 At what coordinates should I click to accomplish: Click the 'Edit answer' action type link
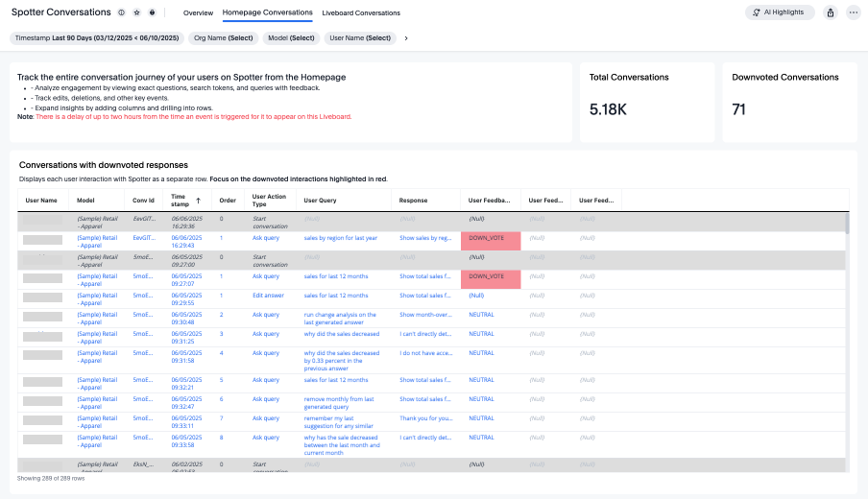point(268,296)
